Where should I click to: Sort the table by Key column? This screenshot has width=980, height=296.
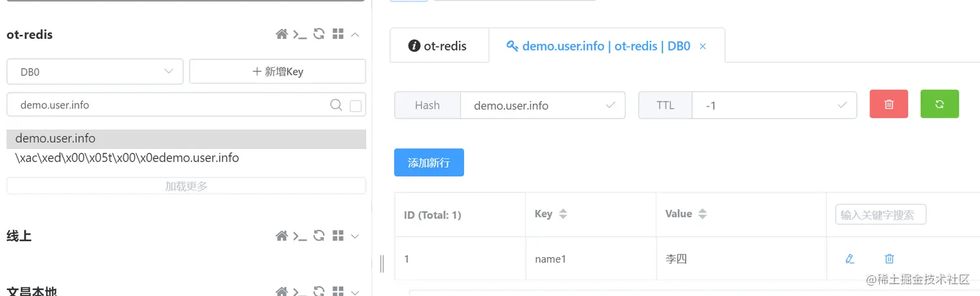563,214
